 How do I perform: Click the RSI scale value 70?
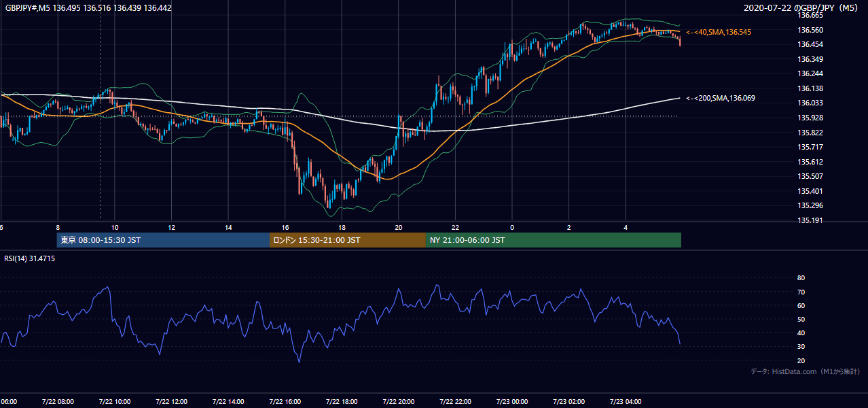coord(801,292)
